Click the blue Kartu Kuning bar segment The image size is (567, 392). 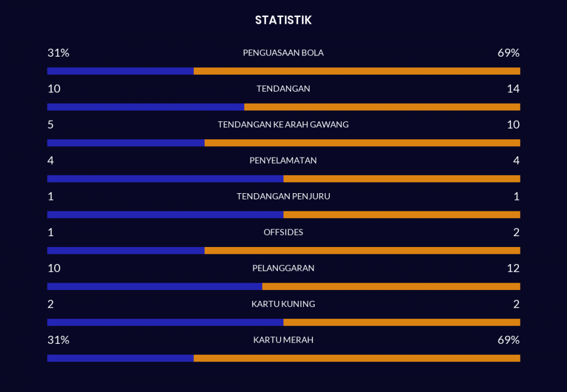click(165, 322)
